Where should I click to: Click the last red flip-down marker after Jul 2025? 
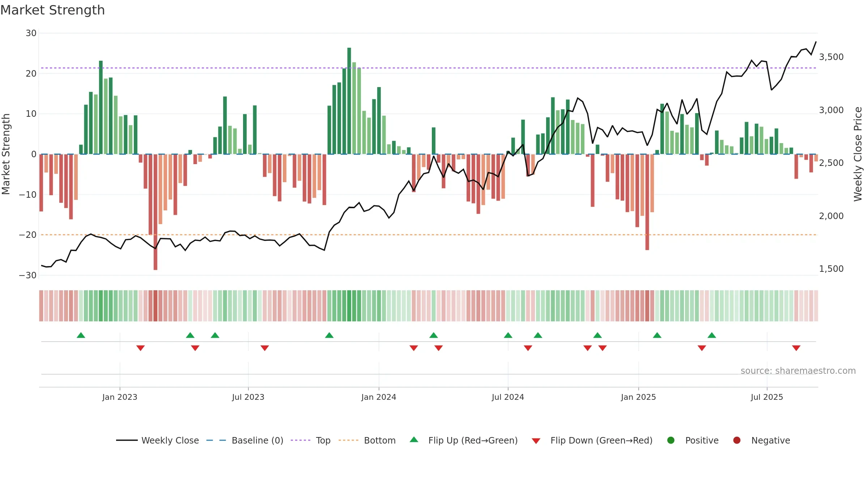pos(796,348)
